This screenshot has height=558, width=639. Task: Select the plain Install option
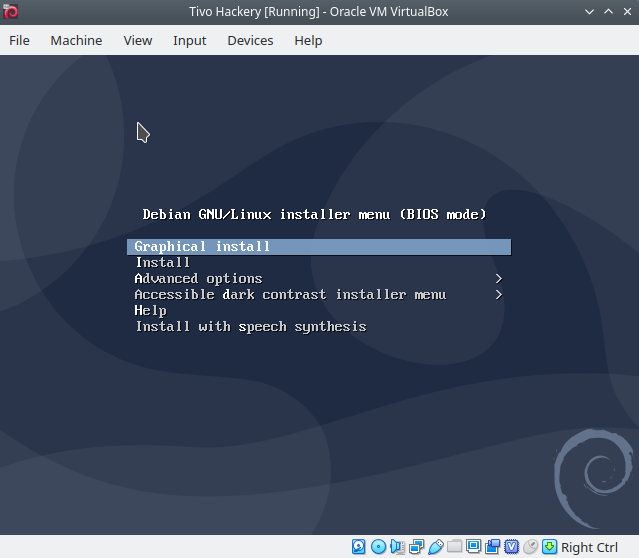click(x=163, y=262)
